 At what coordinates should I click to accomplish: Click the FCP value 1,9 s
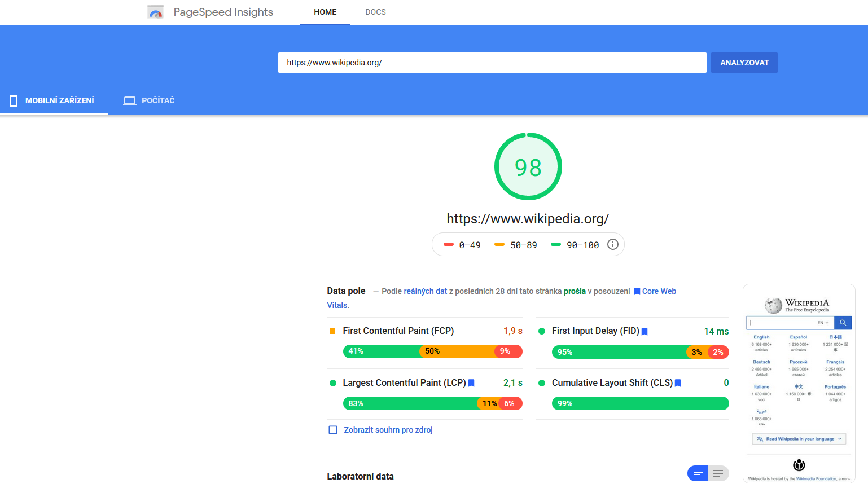513,331
